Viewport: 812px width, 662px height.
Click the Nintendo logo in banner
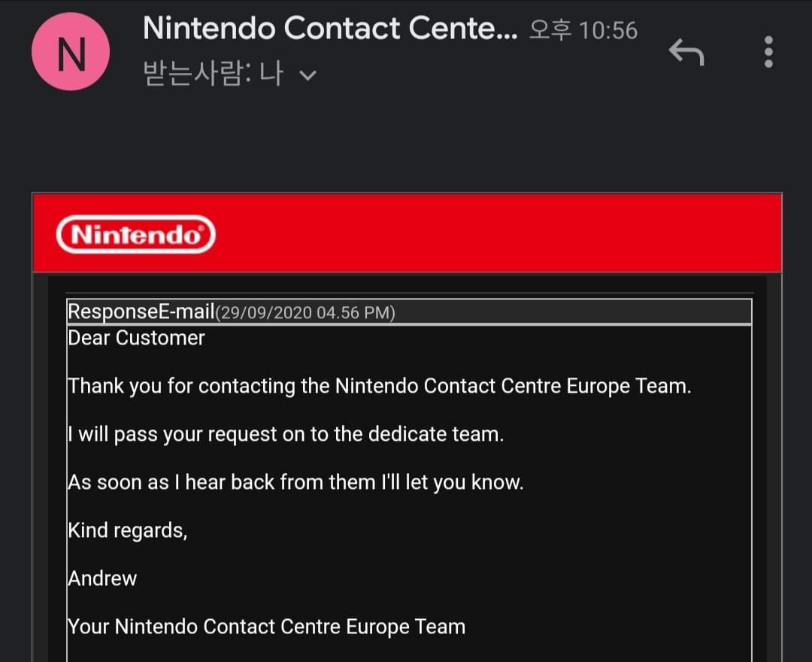point(136,235)
